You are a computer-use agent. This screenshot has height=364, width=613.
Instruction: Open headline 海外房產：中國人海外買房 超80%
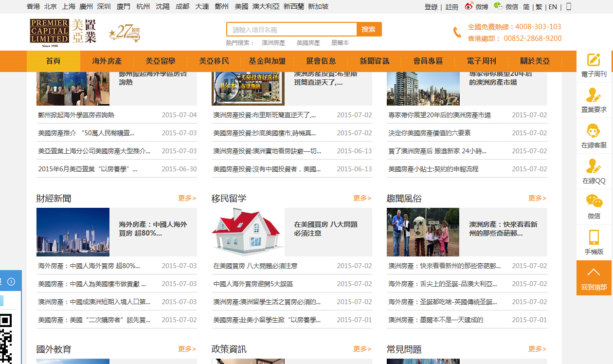[153, 229]
